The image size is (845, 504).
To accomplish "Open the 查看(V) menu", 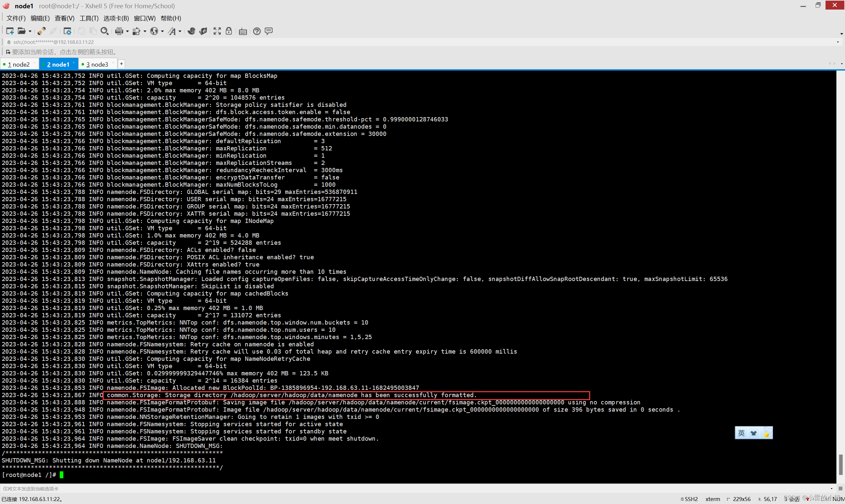I will [65, 18].
